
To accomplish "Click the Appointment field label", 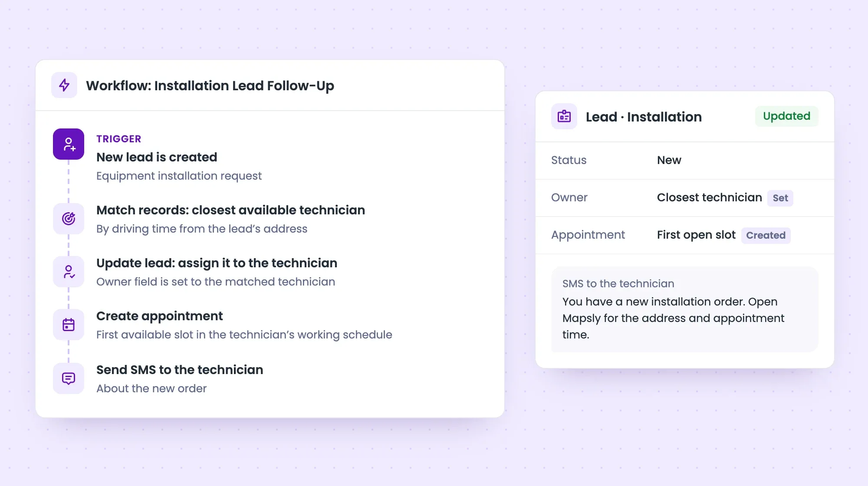I will click(x=588, y=235).
